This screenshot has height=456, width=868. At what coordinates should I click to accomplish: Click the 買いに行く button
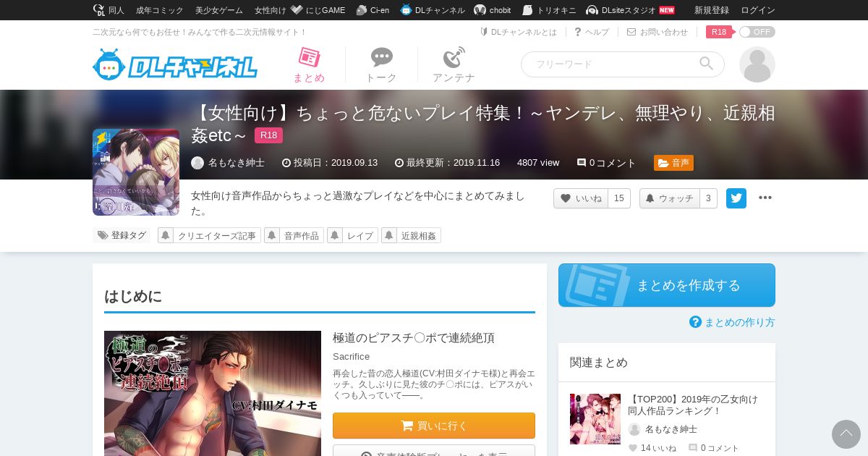click(x=434, y=426)
